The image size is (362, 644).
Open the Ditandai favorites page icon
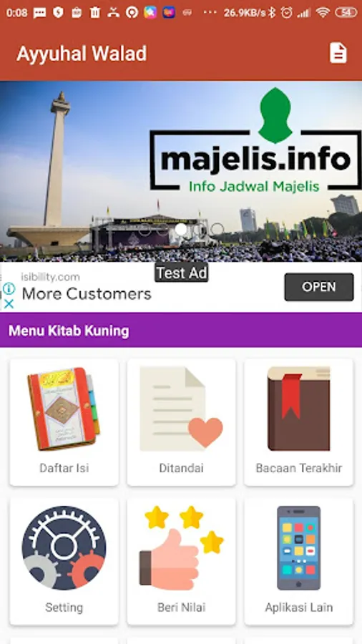click(x=182, y=409)
